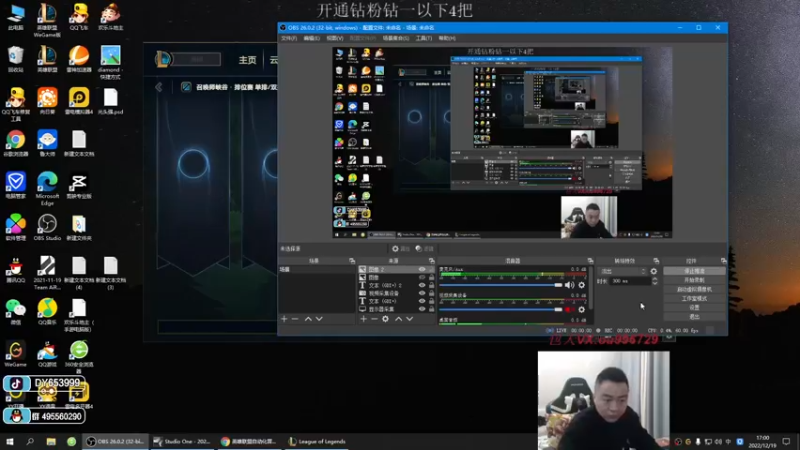Screen dimensions: 800x450
Task: Toggle the lock on 文本 (GDI+) 2 source
Action: tap(432, 285)
